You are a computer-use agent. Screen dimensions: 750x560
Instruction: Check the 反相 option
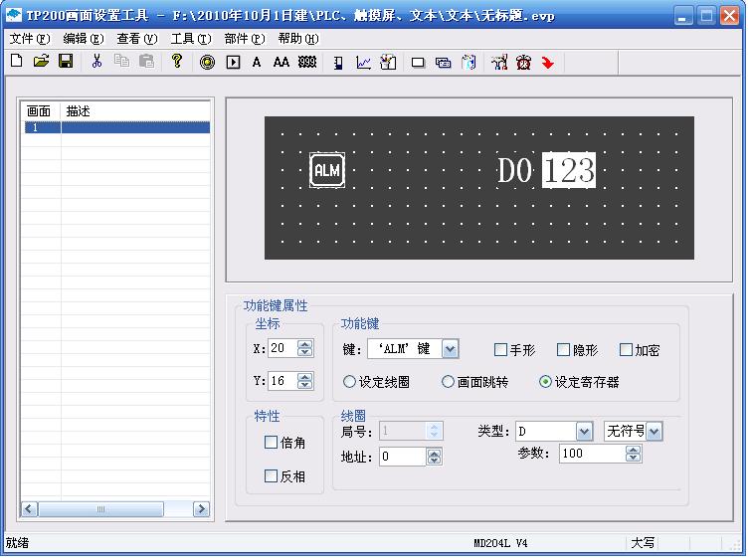(271, 476)
